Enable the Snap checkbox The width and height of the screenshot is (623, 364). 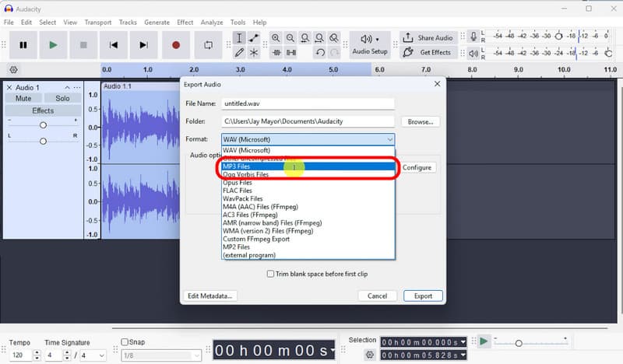125,341
